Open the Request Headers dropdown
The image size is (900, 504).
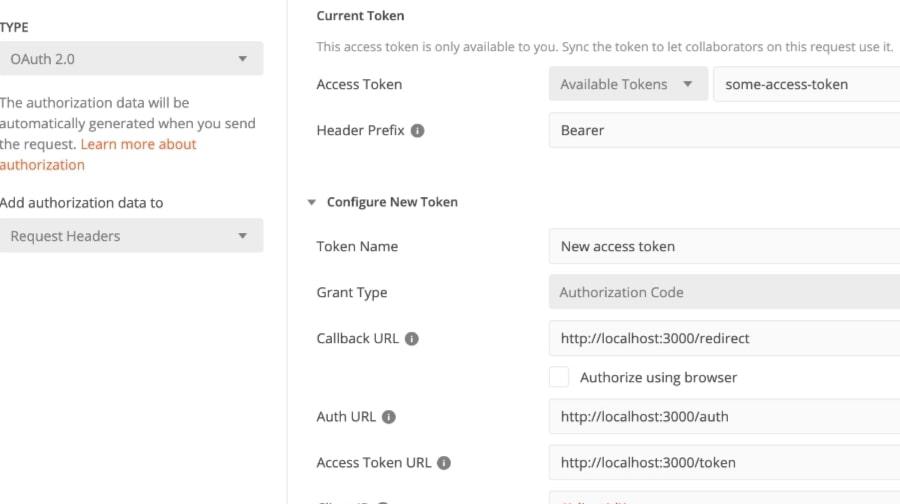131,236
